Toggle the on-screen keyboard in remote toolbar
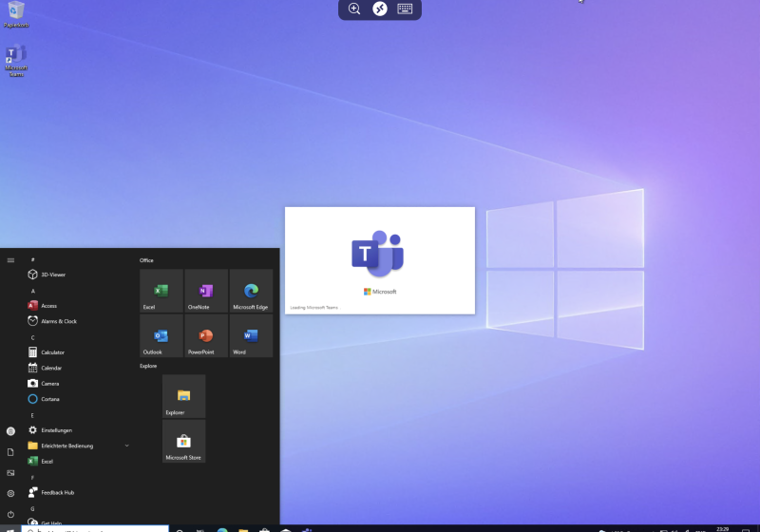Image resolution: width=760 pixels, height=532 pixels. 405,9
